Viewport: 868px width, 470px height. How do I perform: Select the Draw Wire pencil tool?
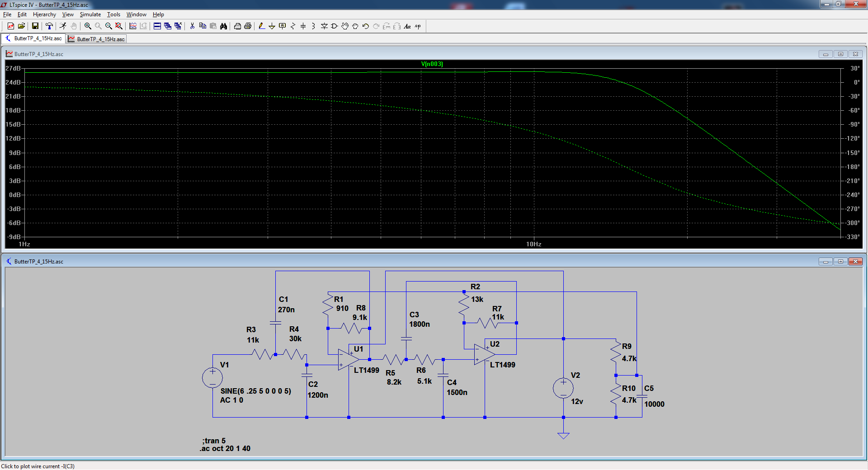pyautogui.click(x=262, y=26)
